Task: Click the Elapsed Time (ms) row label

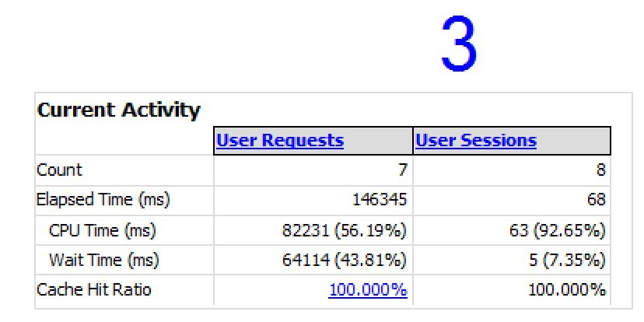Action: 103,200
